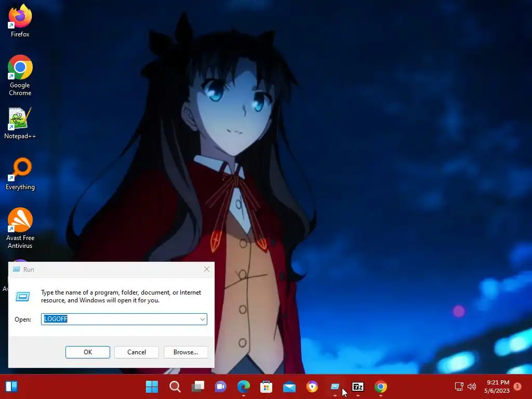Switch to Chrome in the taskbar

(381, 387)
